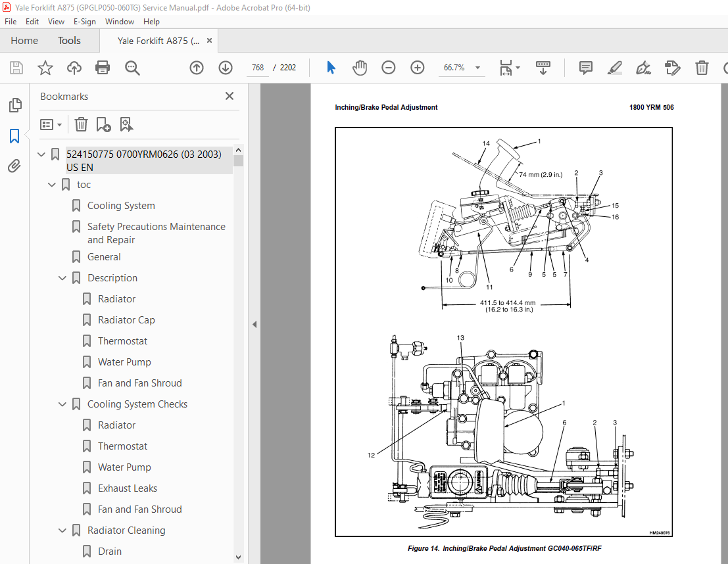Close the Yale Forklift document tab
This screenshot has height=564, width=728.
click(x=209, y=41)
